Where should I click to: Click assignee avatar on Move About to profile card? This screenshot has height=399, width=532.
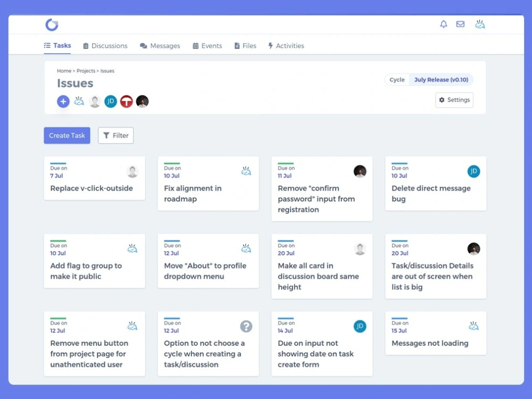(246, 248)
